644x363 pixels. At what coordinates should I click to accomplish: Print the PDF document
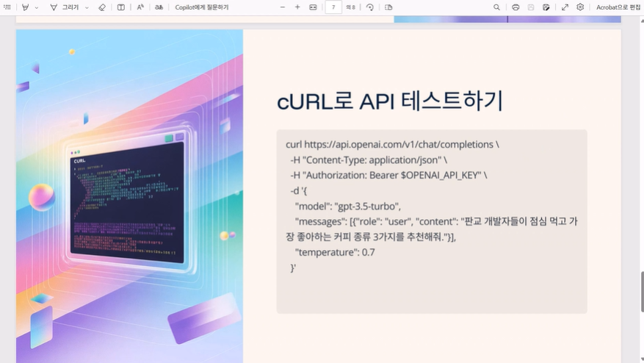pos(515,7)
